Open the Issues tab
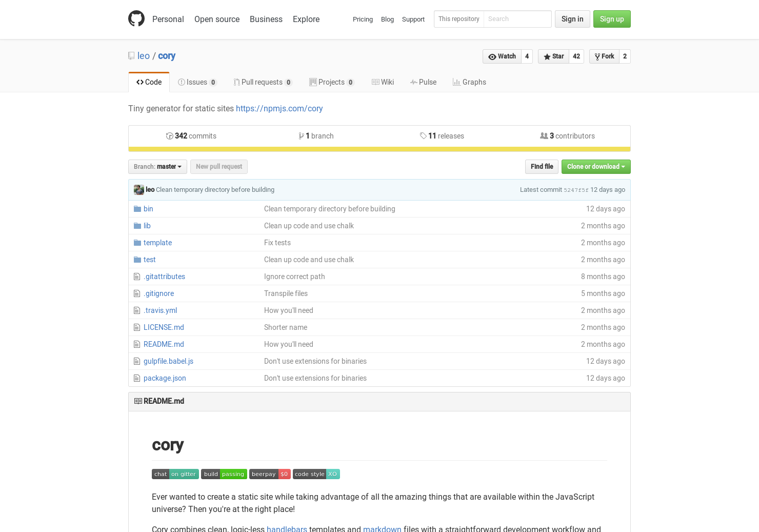The height and width of the screenshot is (532, 759). pos(197,82)
